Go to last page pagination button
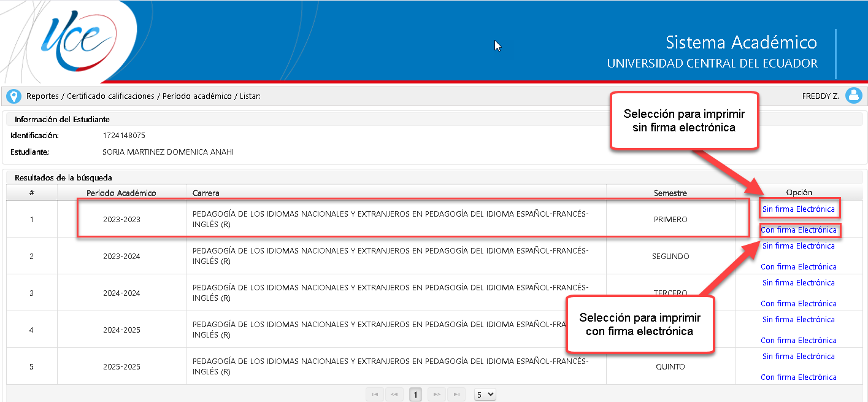The height and width of the screenshot is (402, 868). [456, 394]
